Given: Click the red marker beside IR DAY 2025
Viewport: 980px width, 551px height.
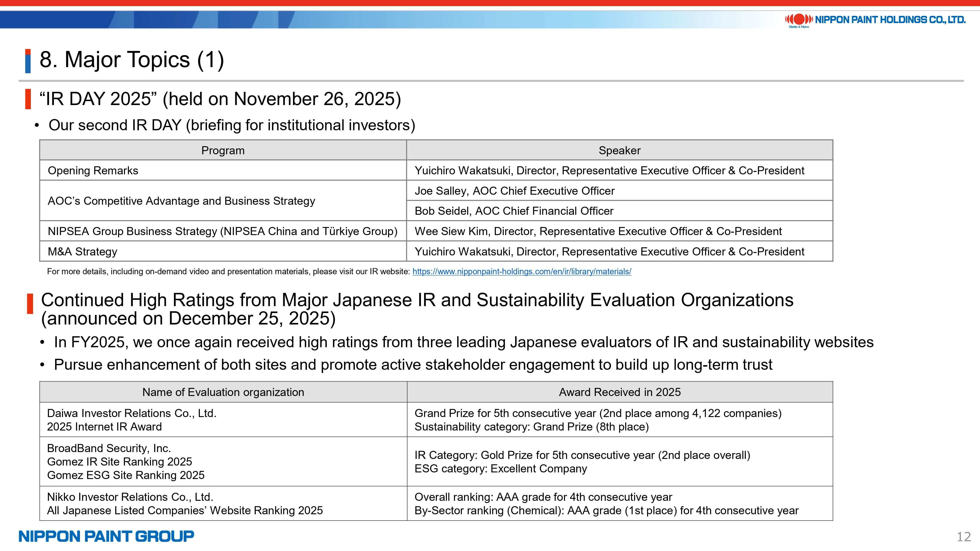Looking at the screenshot, I should [28, 99].
